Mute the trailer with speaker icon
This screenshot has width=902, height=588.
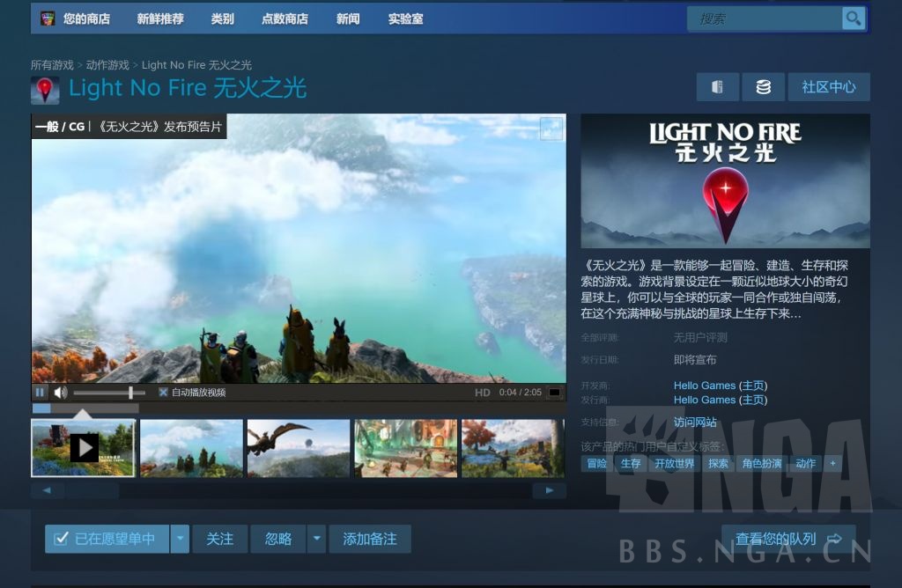pos(61,392)
